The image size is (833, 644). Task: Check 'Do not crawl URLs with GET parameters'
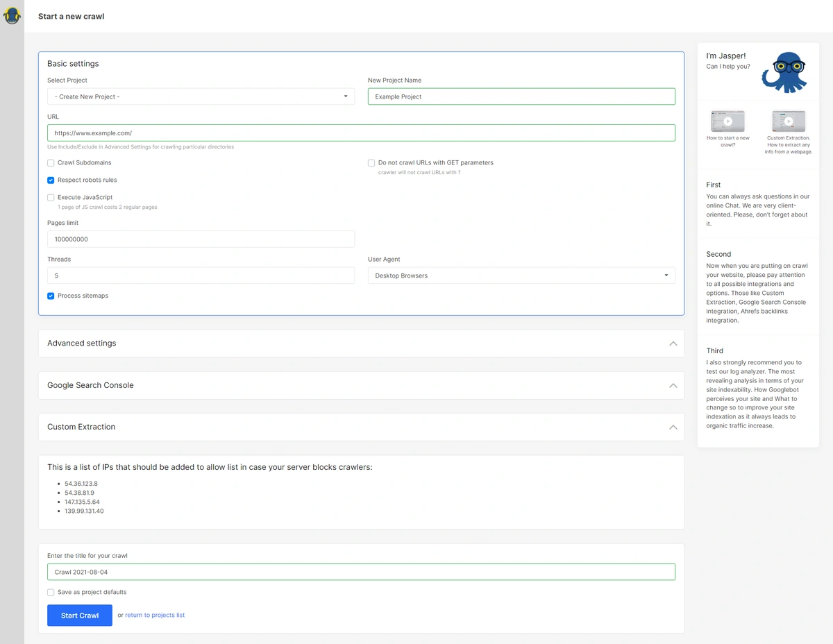point(371,162)
